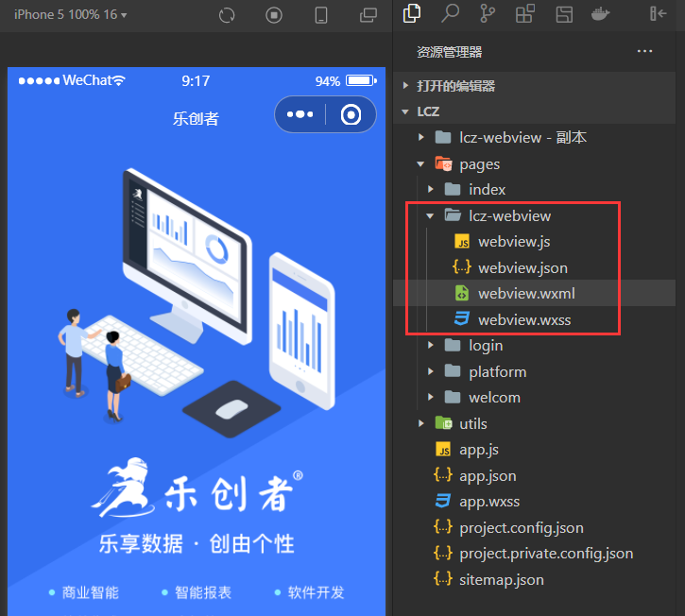Tap the mini program close circle button

351,114
